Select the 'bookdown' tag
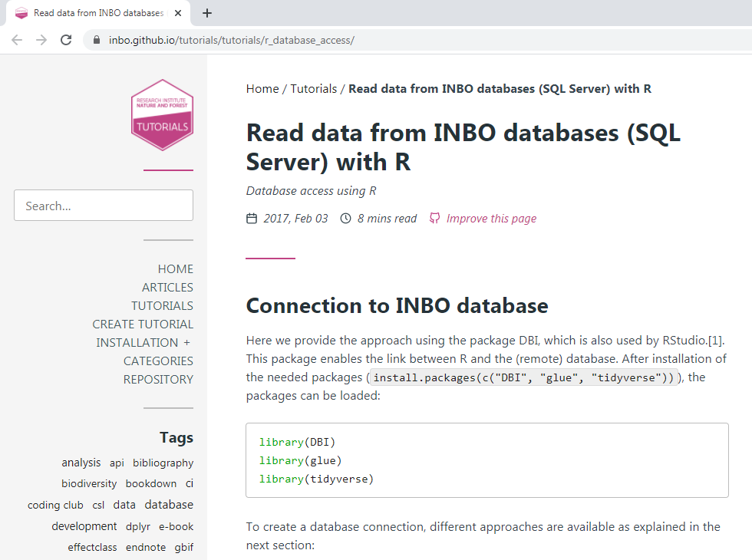The width and height of the screenshot is (752, 560). coord(151,484)
